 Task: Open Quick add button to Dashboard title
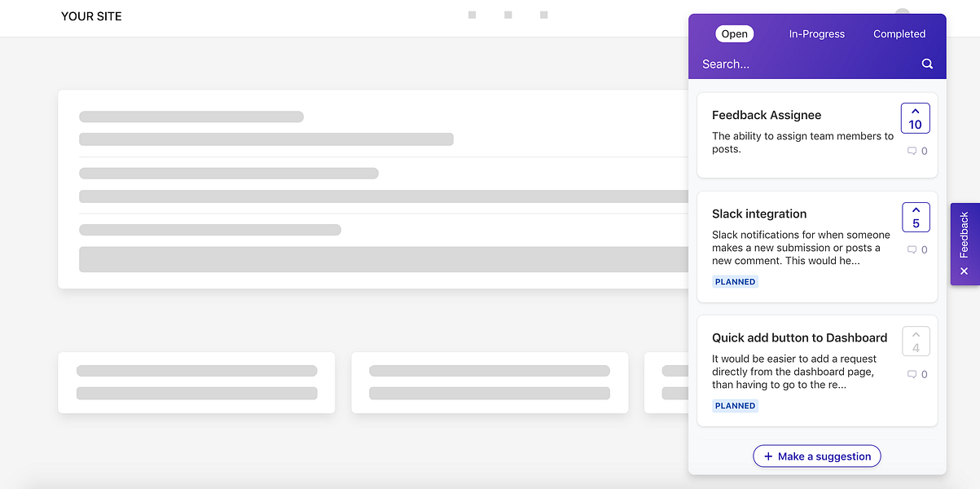[800, 337]
